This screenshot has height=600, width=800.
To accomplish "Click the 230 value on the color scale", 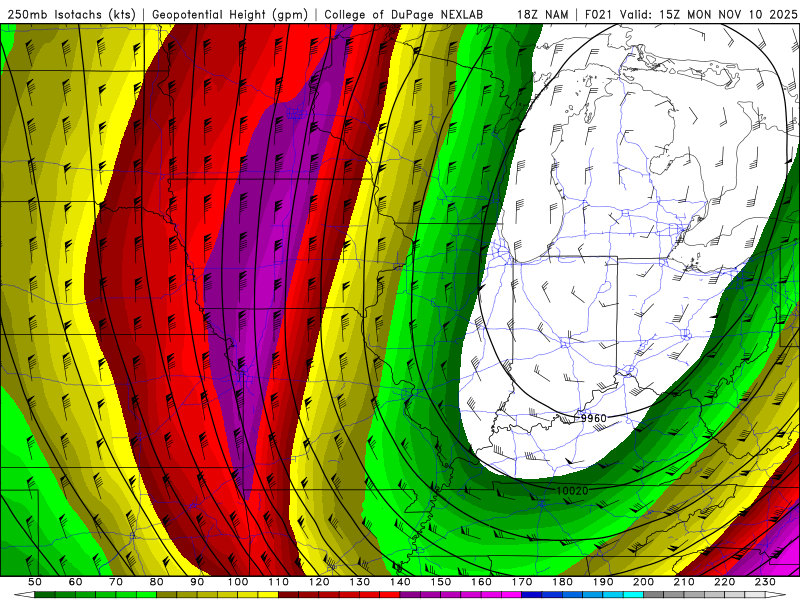I will click(765, 582).
